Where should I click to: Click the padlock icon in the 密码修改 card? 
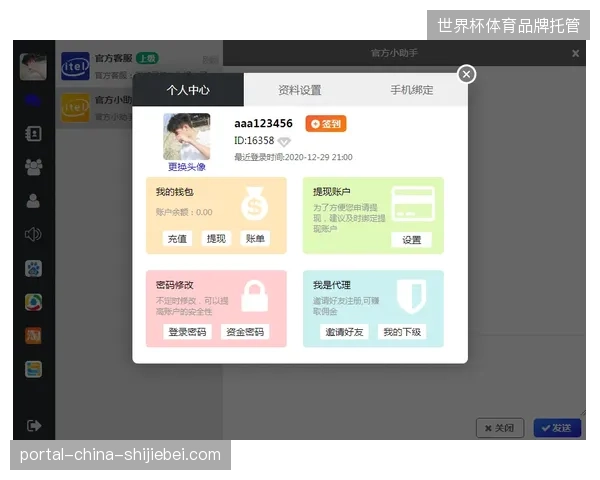[254, 296]
